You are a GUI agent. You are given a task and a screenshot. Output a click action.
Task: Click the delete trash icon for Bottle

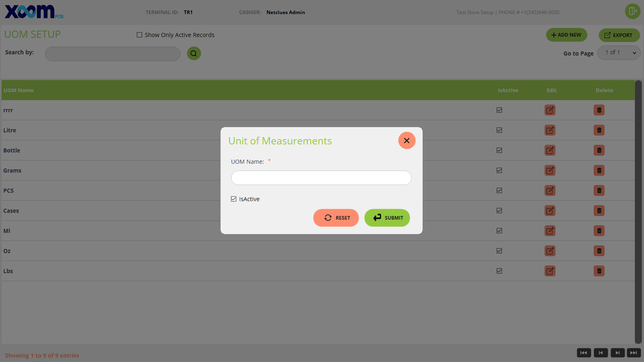click(599, 150)
